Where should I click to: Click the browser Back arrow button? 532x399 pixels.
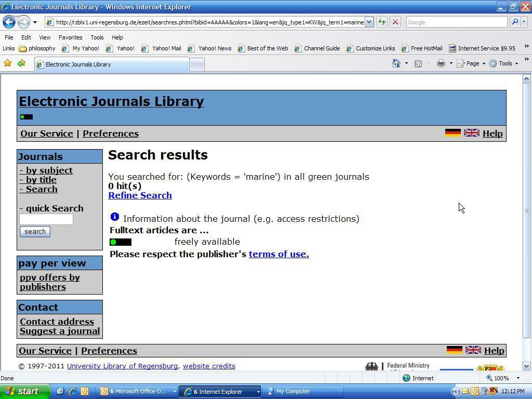[x=9, y=22]
